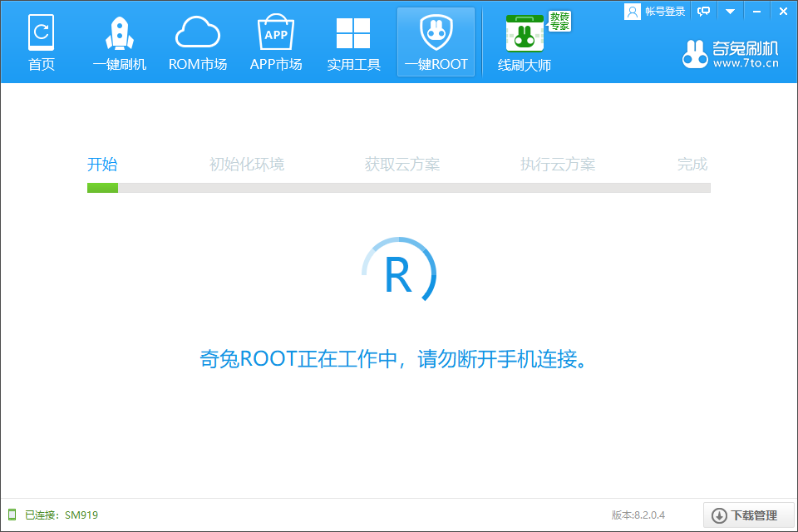Close the 奇兔刷机 window
This screenshot has height=532, width=798.
[x=783, y=11]
